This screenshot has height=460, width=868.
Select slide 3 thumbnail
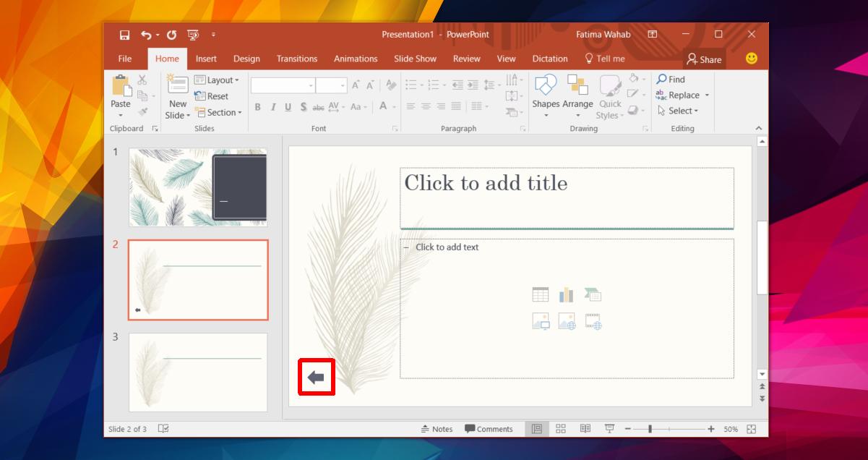[x=198, y=372]
